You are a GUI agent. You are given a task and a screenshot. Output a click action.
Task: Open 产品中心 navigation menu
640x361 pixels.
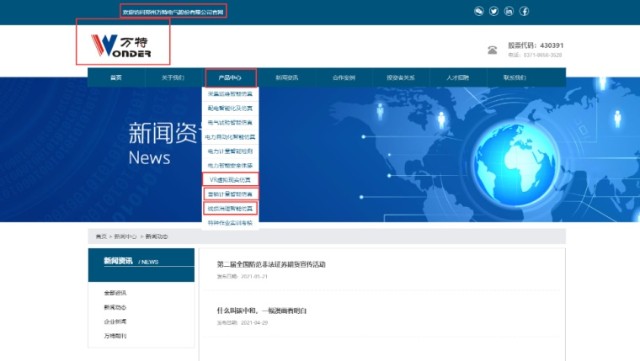point(230,78)
